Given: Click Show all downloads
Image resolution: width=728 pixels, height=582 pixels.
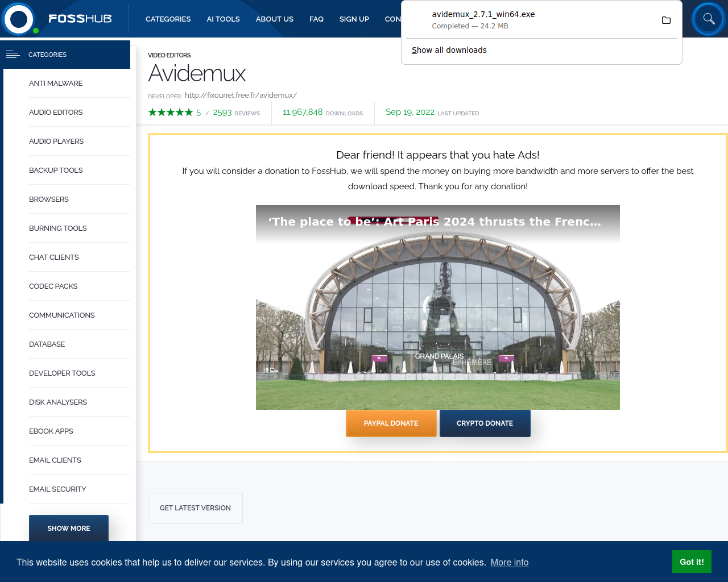Looking at the screenshot, I should [x=449, y=50].
